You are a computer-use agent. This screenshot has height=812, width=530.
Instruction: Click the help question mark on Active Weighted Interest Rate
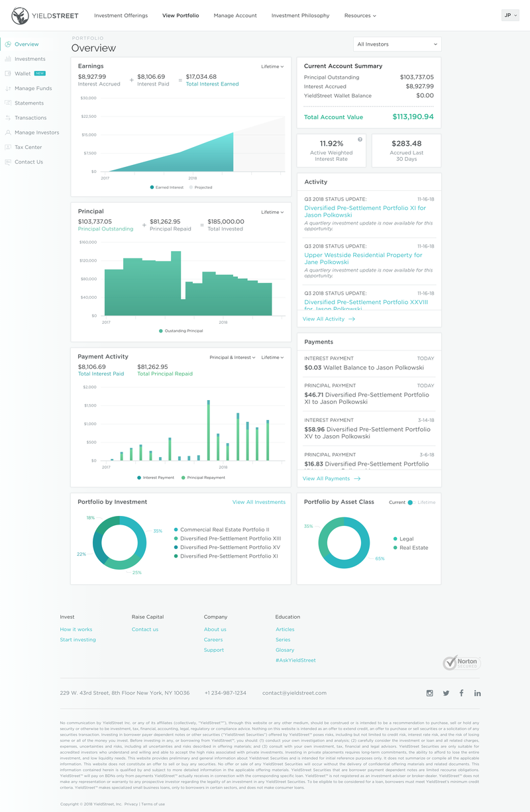point(360,139)
